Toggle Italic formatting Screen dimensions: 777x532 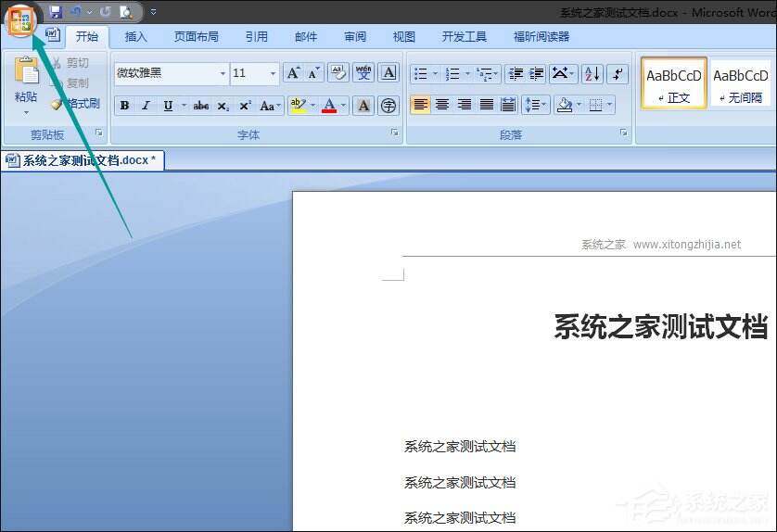[146, 106]
